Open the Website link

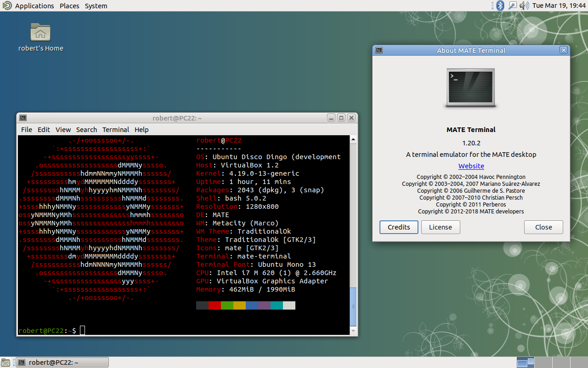pos(471,166)
